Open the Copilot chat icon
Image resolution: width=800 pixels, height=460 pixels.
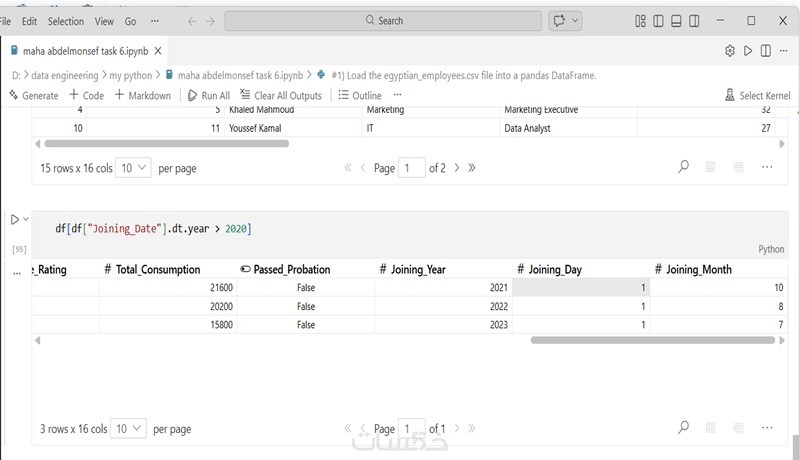click(x=561, y=20)
